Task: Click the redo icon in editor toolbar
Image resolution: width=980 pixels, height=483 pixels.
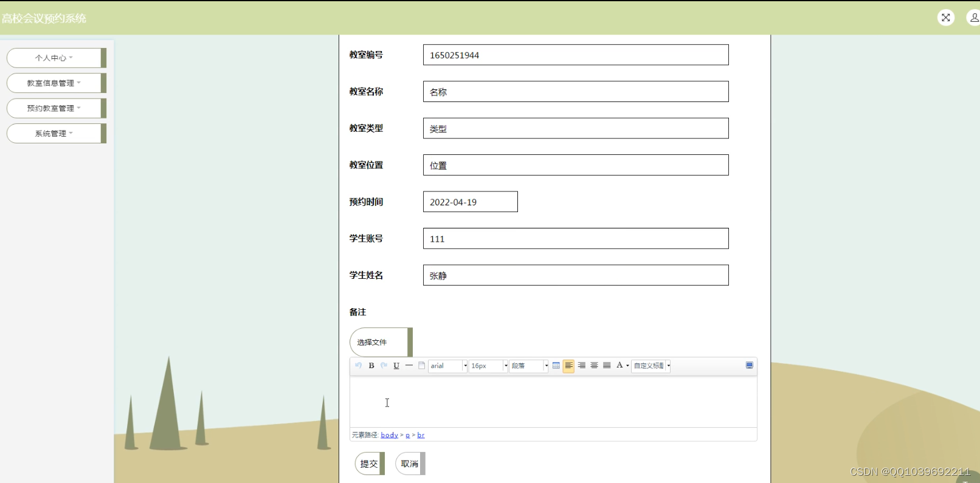Action: (x=384, y=366)
